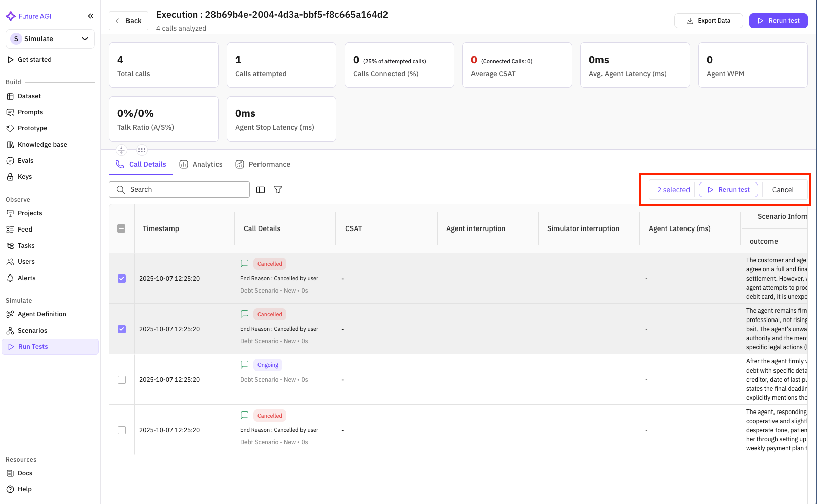Click the Timestamp column header
Viewport: 817px width, 504px height.
click(161, 228)
